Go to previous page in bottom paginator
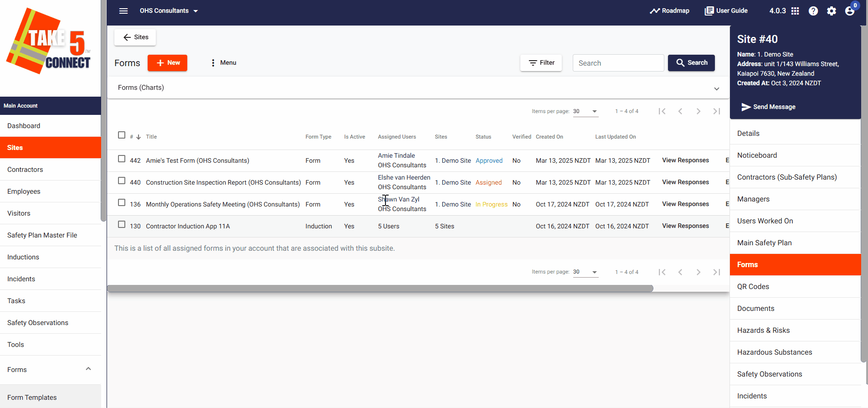 (x=680, y=272)
